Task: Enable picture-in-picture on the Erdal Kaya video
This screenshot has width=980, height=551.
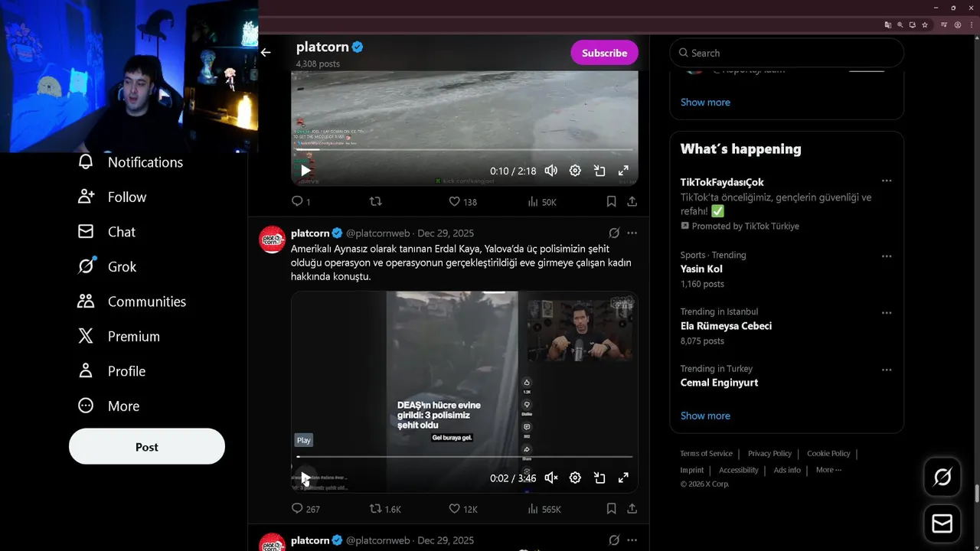Action: 599,478
